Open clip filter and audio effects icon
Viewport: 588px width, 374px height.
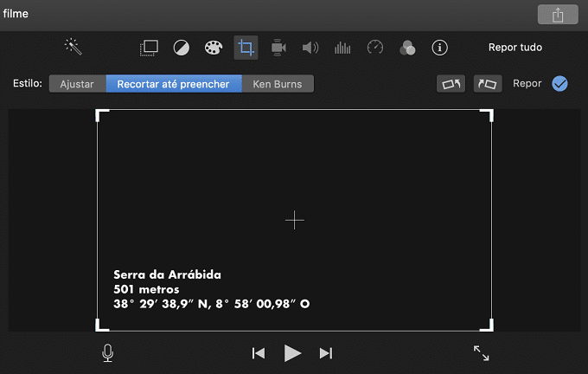click(x=407, y=48)
